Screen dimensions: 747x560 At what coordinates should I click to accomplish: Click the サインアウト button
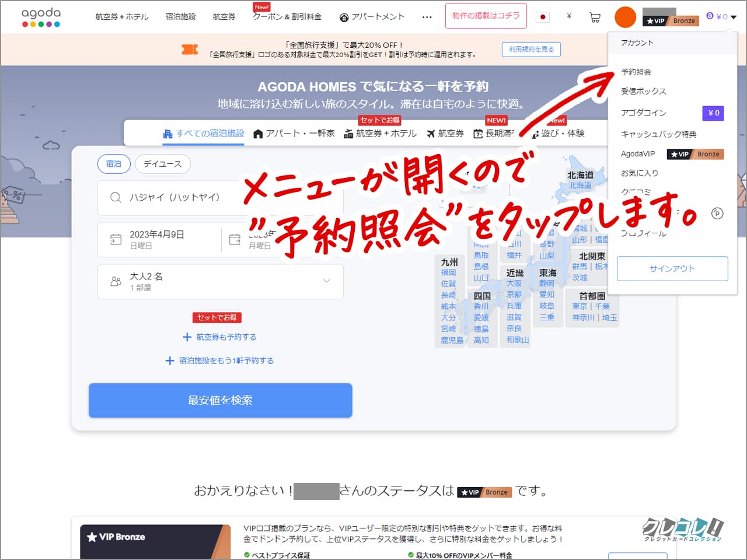672,269
